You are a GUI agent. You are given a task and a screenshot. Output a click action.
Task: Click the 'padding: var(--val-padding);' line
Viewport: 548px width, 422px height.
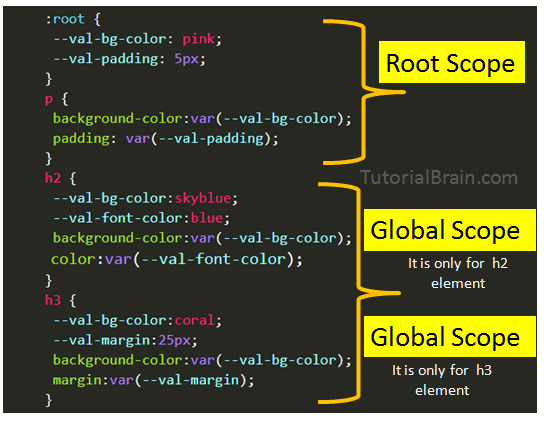pos(166,139)
